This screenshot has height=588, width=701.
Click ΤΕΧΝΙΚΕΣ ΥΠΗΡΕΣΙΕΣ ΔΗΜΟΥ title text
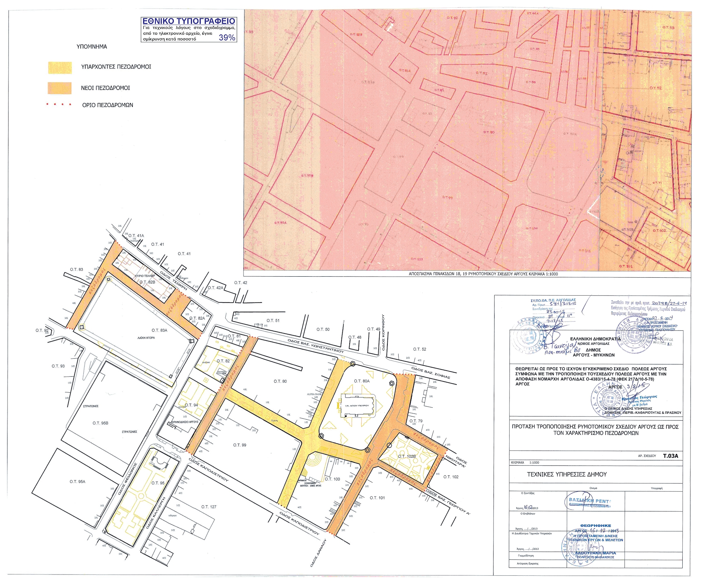point(567,474)
